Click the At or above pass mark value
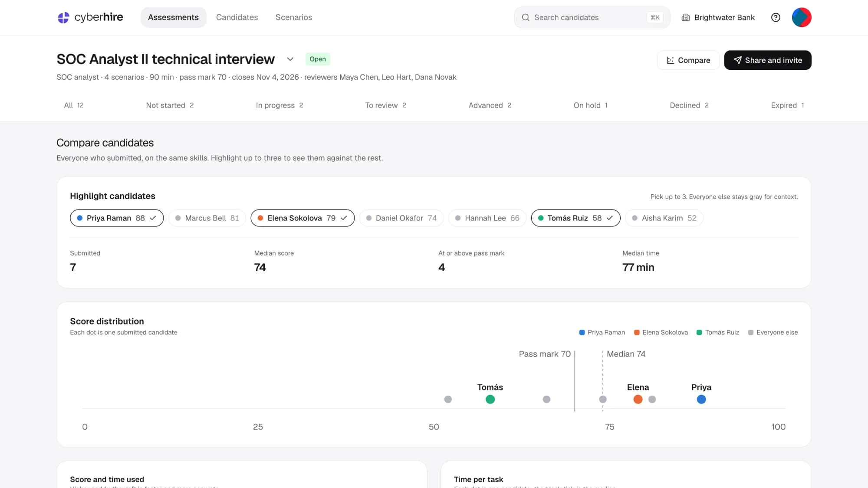The height and width of the screenshot is (488, 868). (x=441, y=268)
